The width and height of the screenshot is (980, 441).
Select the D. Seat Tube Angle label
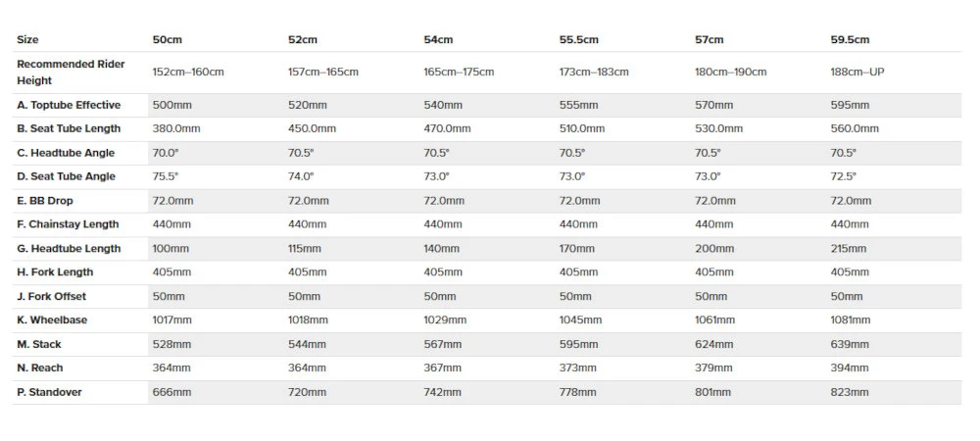(66, 176)
